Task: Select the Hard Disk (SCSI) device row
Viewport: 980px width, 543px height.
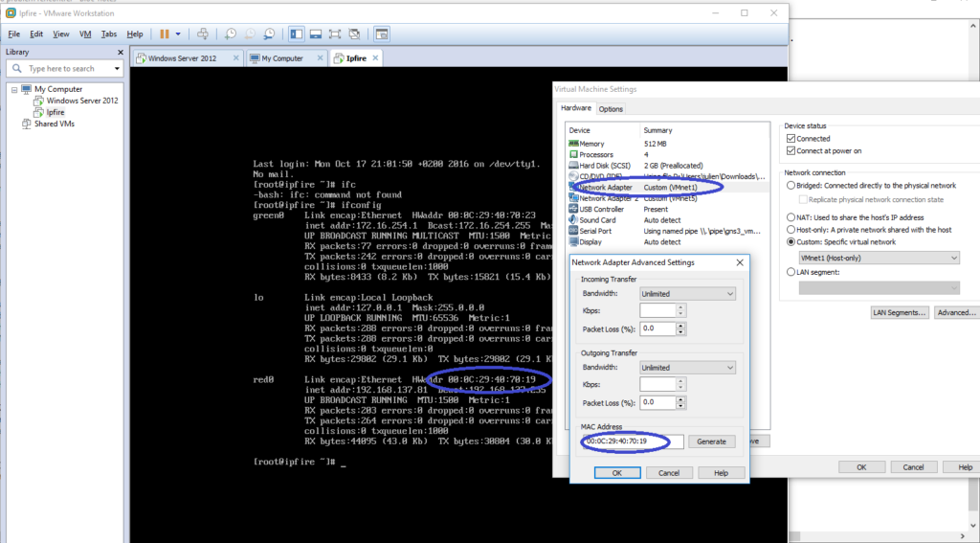Action: pos(667,165)
